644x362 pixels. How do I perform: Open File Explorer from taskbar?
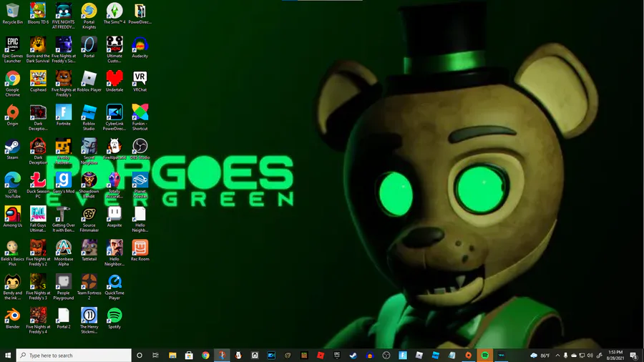click(x=172, y=356)
